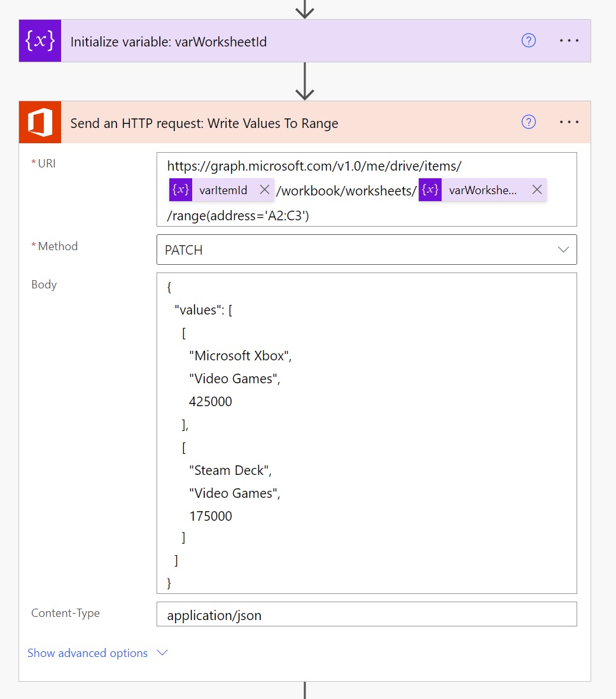Remove the varWorkshe... token from URI
The image size is (616, 699).
(536, 190)
